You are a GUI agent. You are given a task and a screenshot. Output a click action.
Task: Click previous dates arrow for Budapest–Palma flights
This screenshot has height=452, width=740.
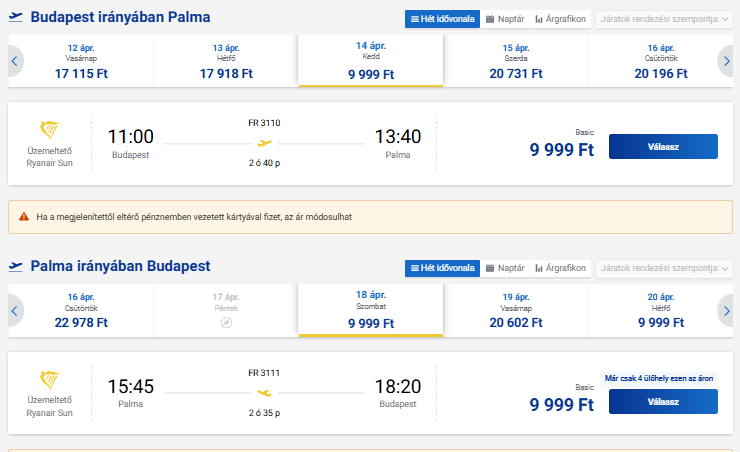[15, 62]
